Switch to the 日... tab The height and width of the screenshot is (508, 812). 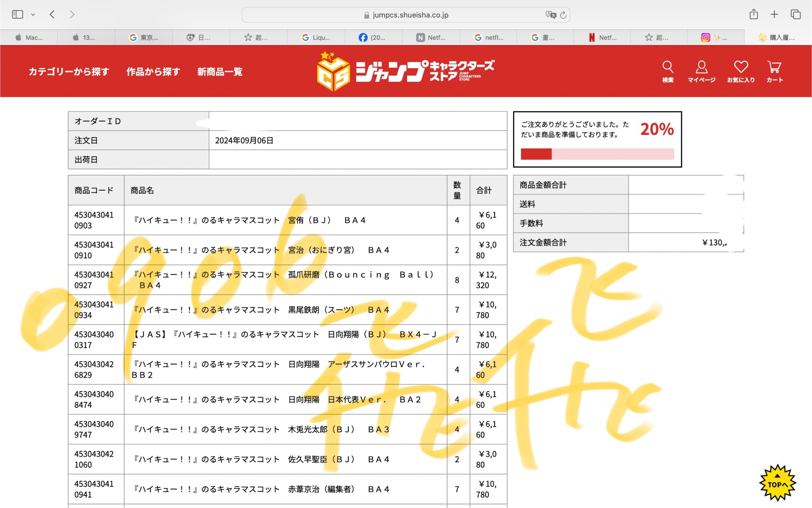201,37
